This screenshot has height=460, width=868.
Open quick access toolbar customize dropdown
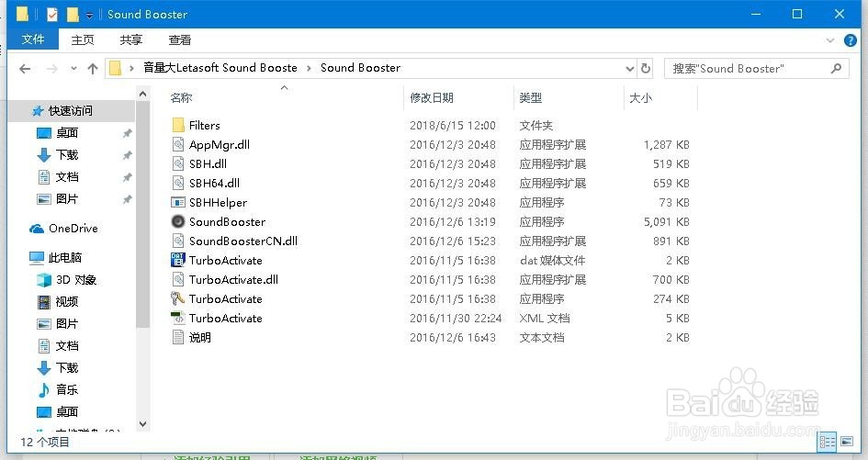(89, 16)
